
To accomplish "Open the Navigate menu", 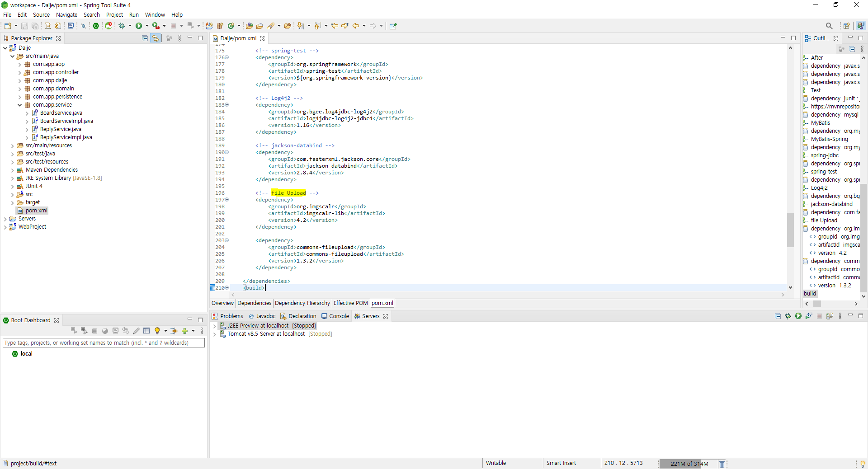I will pyautogui.click(x=66, y=15).
